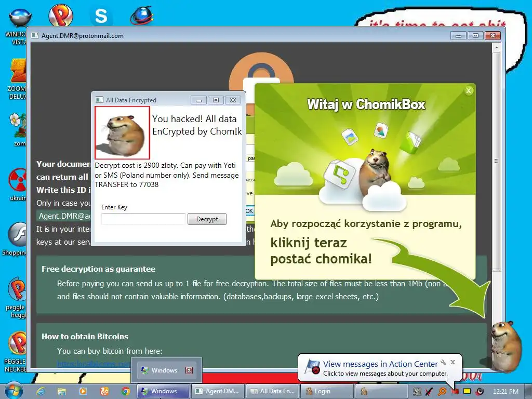
Task: Open Windows Explorer folder taskbar icon
Action: 61,391
